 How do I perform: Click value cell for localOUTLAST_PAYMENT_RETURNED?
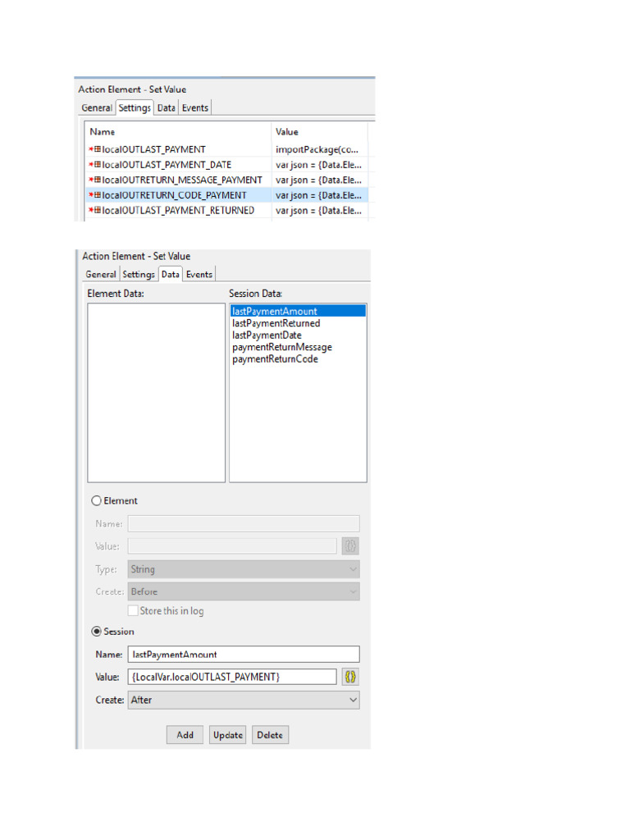coord(320,211)
